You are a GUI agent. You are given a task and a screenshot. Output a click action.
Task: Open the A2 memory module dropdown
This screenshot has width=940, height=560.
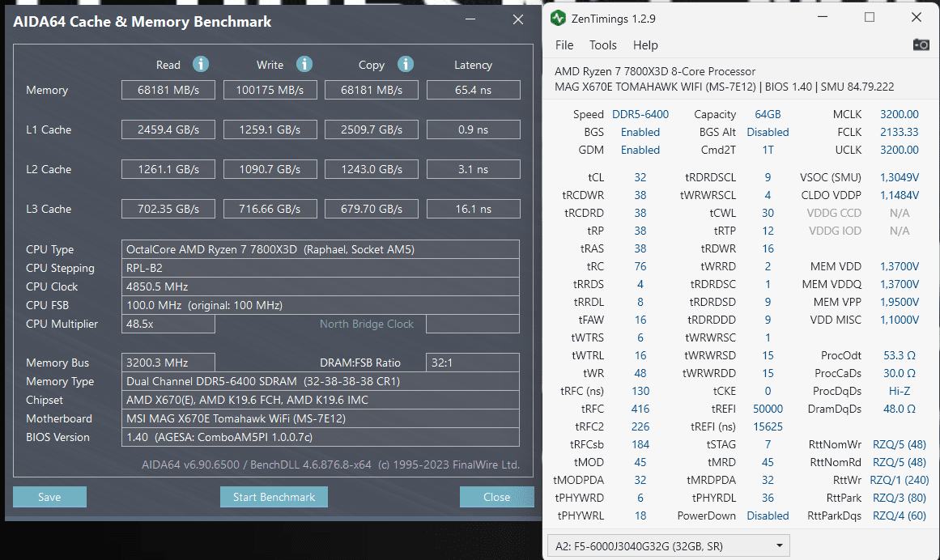click(669, 546)
